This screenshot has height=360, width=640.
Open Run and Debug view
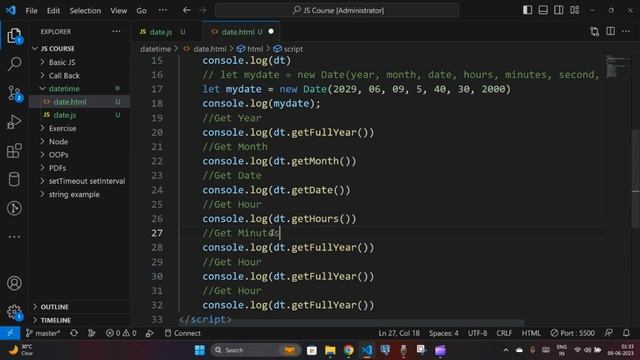(x=14, y=122)
